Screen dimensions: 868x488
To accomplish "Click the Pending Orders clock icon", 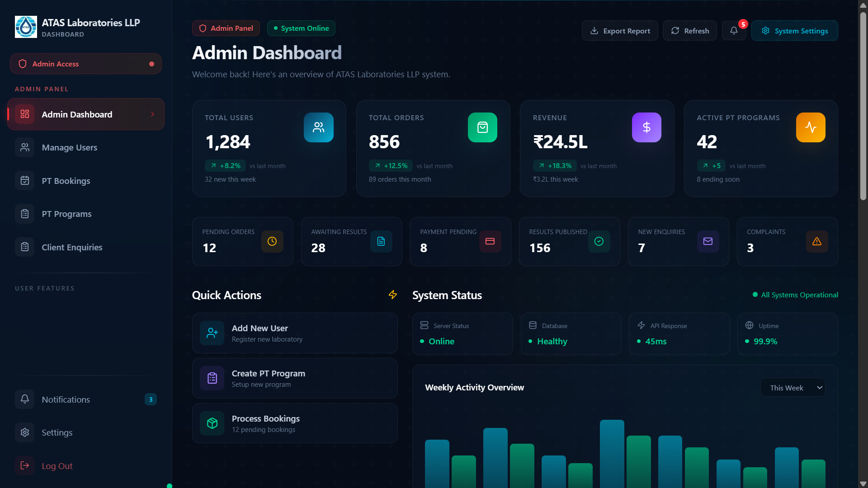I will 272,241.
